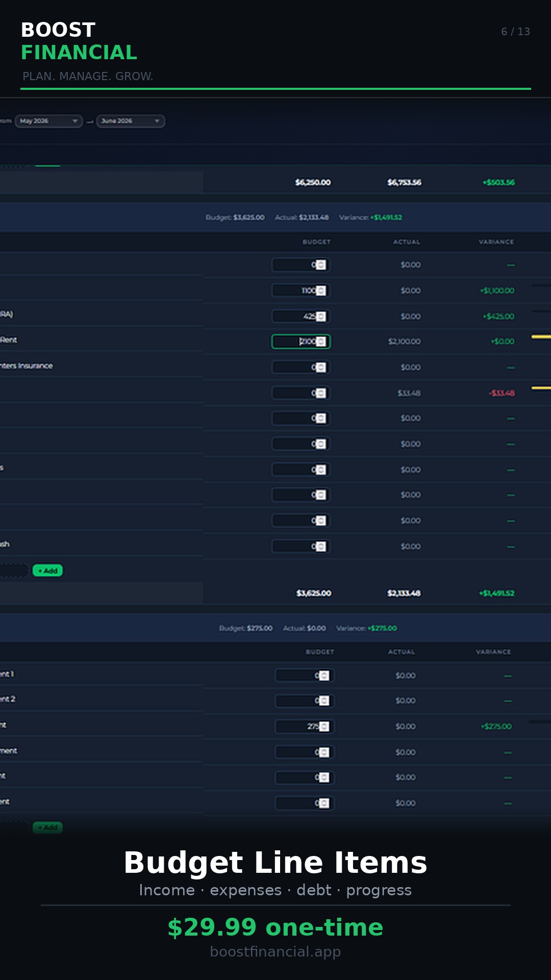Screen dimensions: 551x980
Task: Click the 'Actual: $2,133.48' section summary
Action: (x=302, y=217)
